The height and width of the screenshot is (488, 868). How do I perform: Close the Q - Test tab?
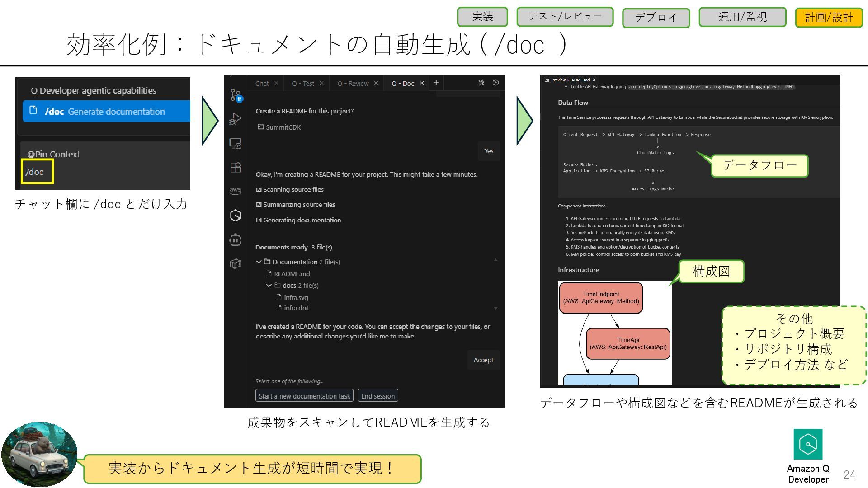coord(321,83)
